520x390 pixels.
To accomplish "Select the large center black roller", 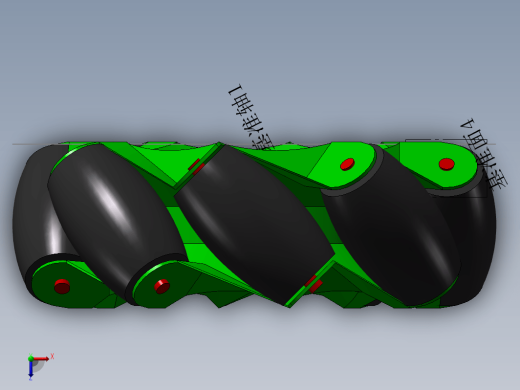I will pyautogui.click(x=254, y=224).
